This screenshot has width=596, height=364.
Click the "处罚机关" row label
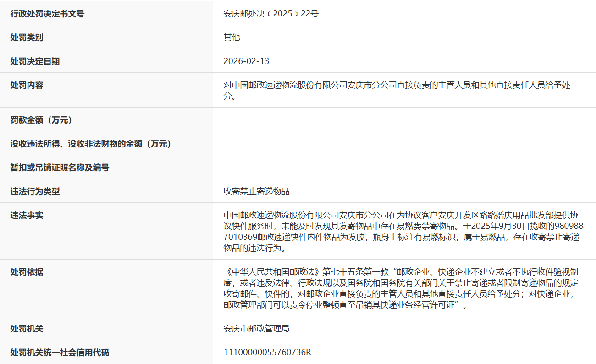27,329
